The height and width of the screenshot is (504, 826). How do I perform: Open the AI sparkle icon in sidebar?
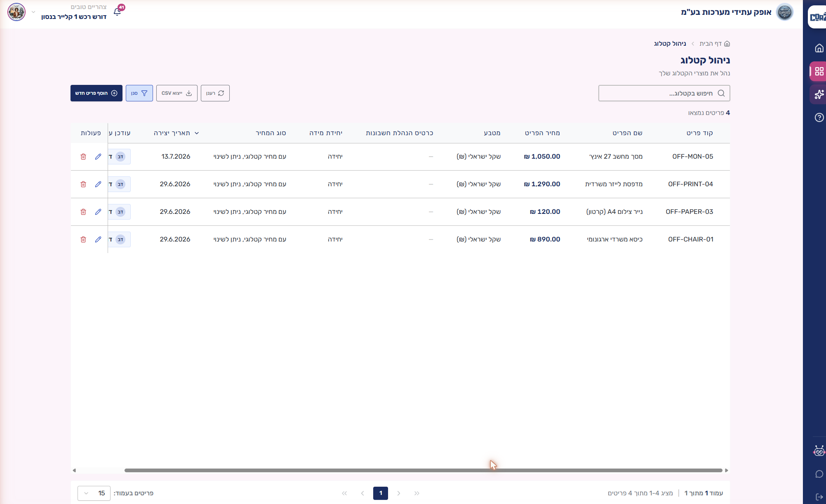coord(819,94)
